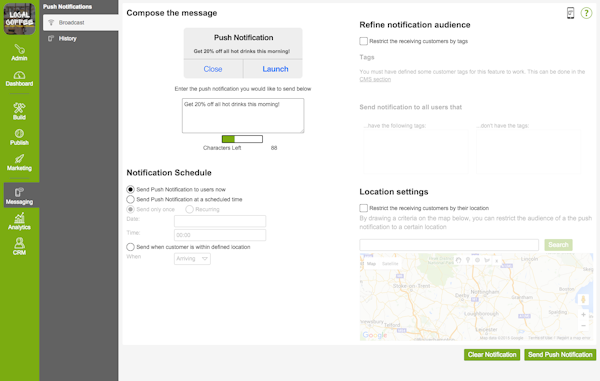
Task: Click the mobile preview phone icon
Action: click(570, 13)
